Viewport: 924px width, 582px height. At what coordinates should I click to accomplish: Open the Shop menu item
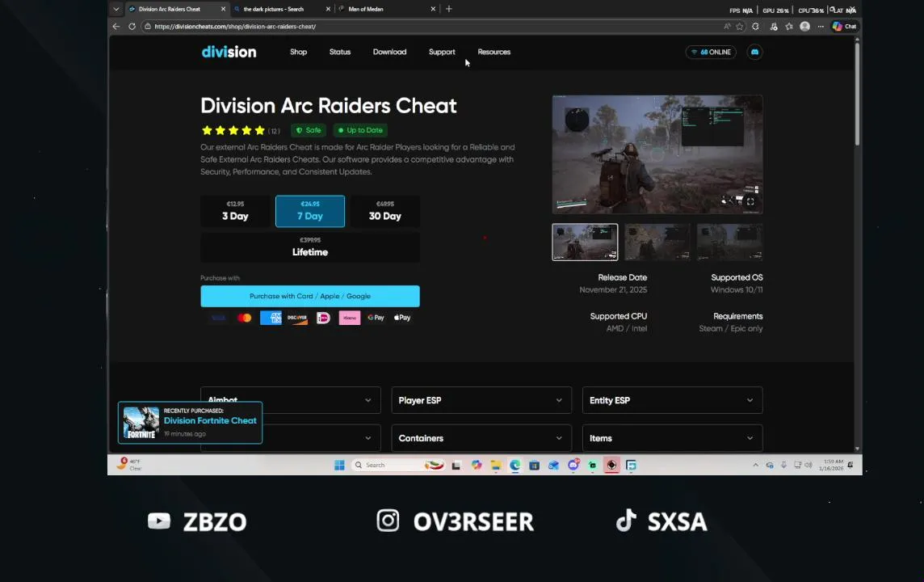tap(298, 52)
